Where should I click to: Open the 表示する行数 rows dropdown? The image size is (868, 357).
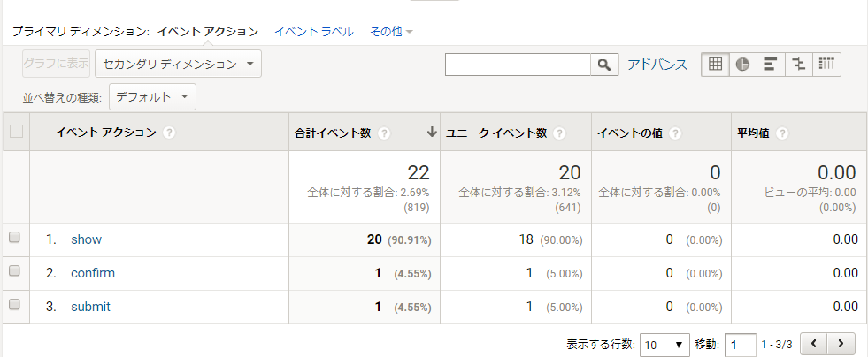pos(664,345)
